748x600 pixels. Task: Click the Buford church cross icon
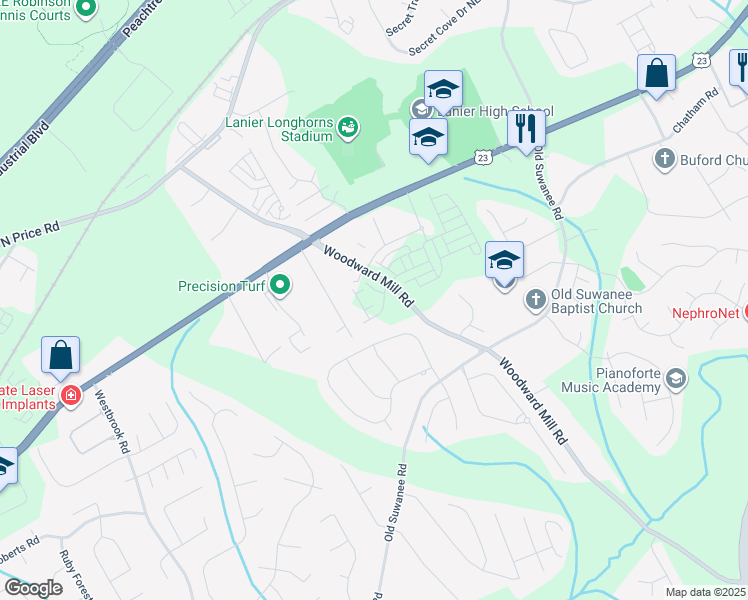665,159
